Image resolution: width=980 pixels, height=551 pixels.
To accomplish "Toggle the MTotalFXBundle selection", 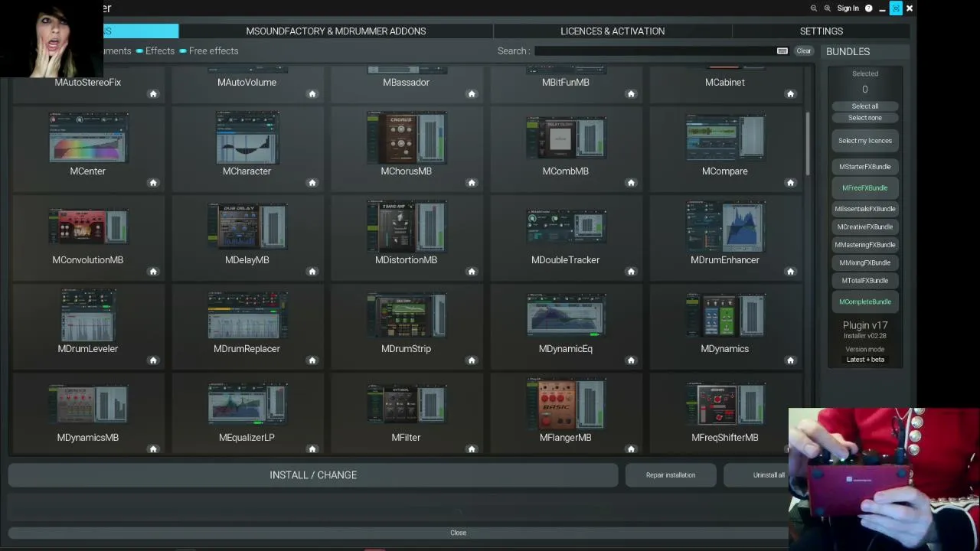I will tap(865, 281).
